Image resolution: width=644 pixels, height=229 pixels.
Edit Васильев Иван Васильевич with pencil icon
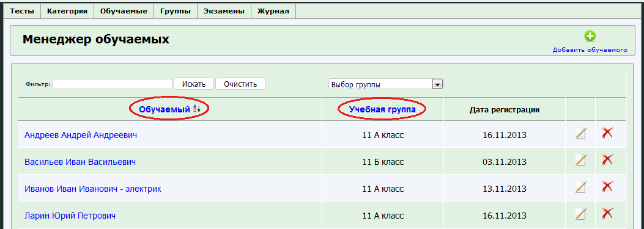pyautogui.click(x=580, y=160)
